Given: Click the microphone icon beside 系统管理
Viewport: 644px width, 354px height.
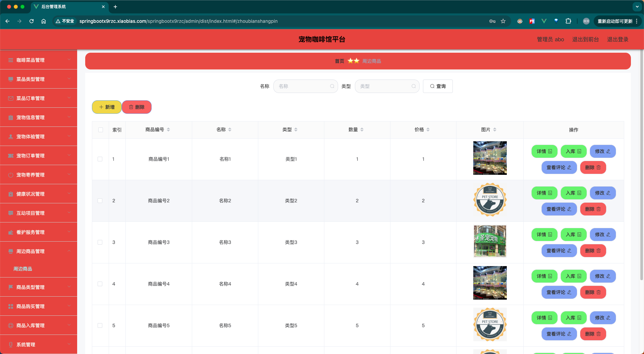Looking at the screenshot, I should point(11,345).
